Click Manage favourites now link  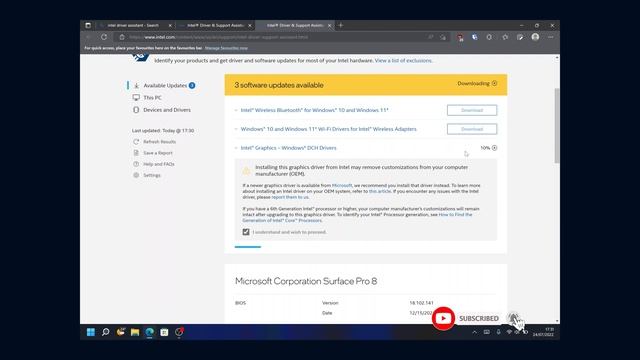[226, 48]
